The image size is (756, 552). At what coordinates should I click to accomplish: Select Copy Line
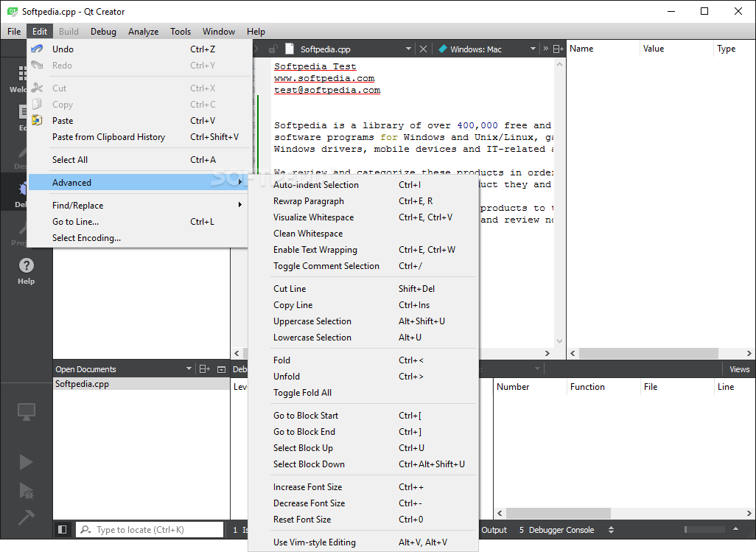(363, 304)
